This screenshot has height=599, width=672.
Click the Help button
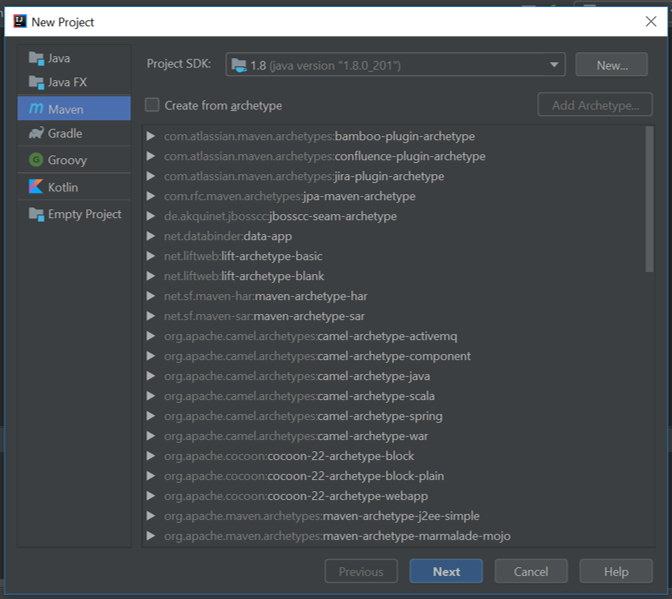(616, 571)
